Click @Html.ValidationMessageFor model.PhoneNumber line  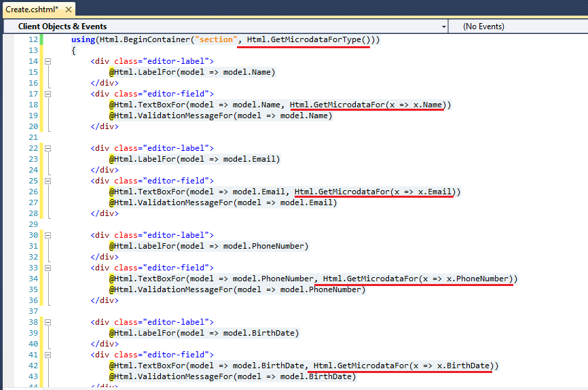coord(238,289)
